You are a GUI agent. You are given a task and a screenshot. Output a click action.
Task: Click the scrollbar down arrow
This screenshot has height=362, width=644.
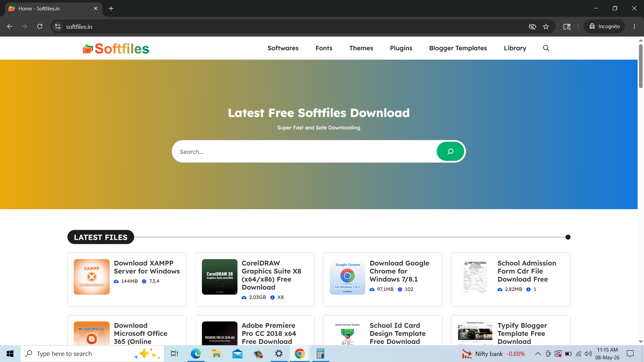[x=641, y=341]
